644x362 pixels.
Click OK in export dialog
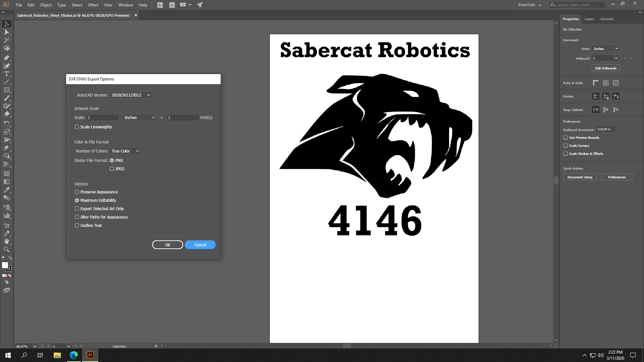tap(167, 245)
